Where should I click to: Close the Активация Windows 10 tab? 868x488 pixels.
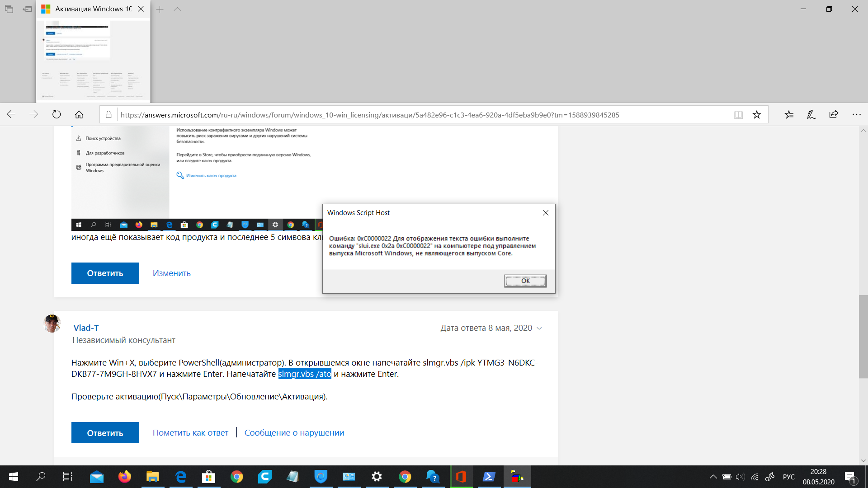click(x=141, y=9)
